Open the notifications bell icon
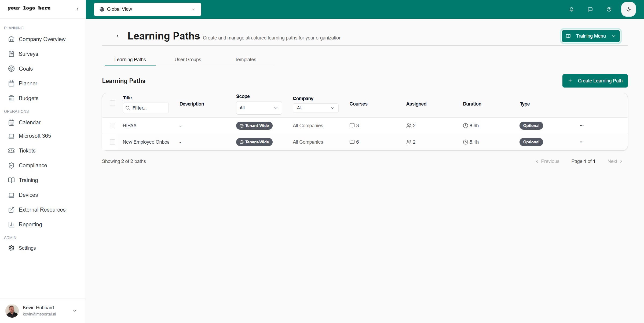The image size is (644, 323). [571, 9]
